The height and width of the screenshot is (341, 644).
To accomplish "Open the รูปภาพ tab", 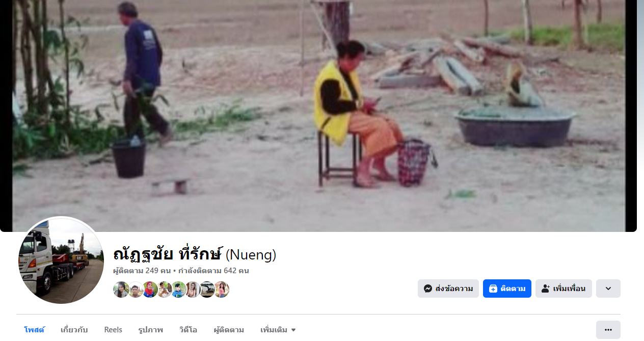I will (151, 330).
